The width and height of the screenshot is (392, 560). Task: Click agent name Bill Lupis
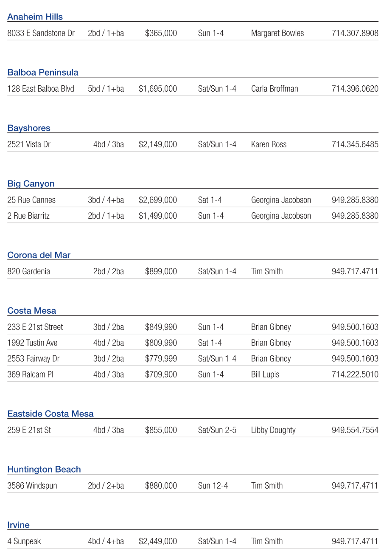(265, 374)
